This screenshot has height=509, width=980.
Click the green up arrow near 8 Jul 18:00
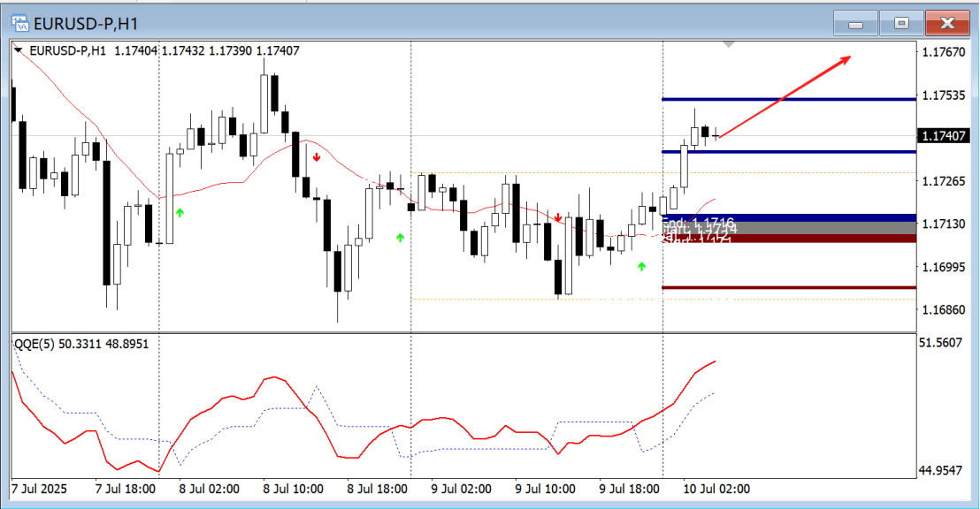(400, 237)
